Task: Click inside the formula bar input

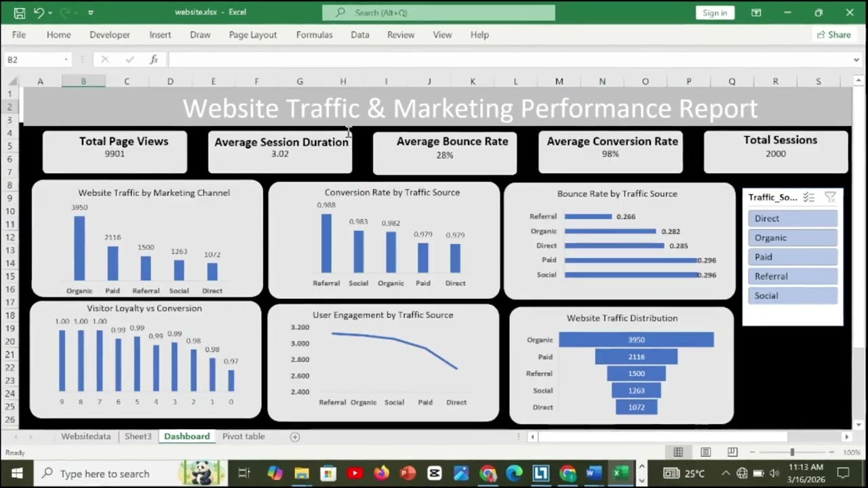Action: [509, 60]
